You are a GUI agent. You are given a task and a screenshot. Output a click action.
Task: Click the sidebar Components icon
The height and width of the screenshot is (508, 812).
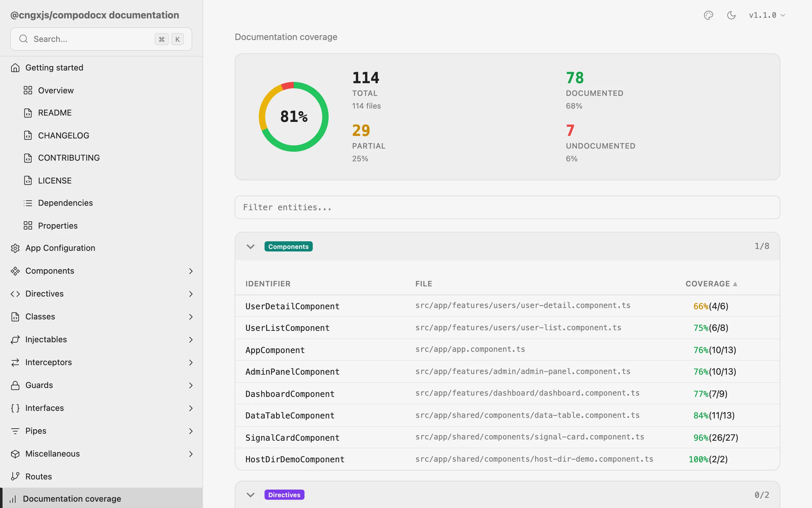(x=15, y=271)
